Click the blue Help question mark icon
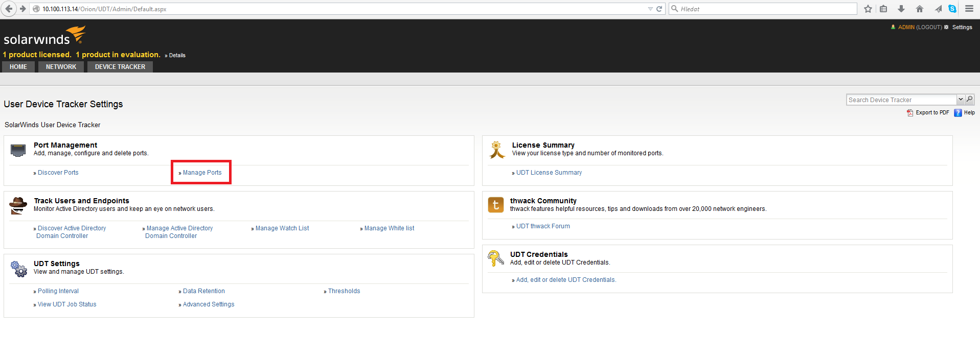The width and height of the screenshot is (980, 358). 958,113
